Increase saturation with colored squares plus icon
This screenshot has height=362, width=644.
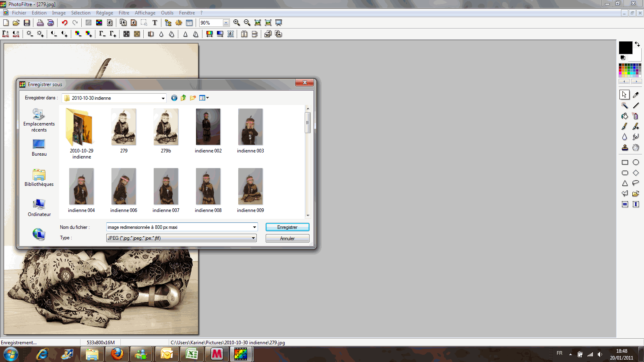coord(89,34)
